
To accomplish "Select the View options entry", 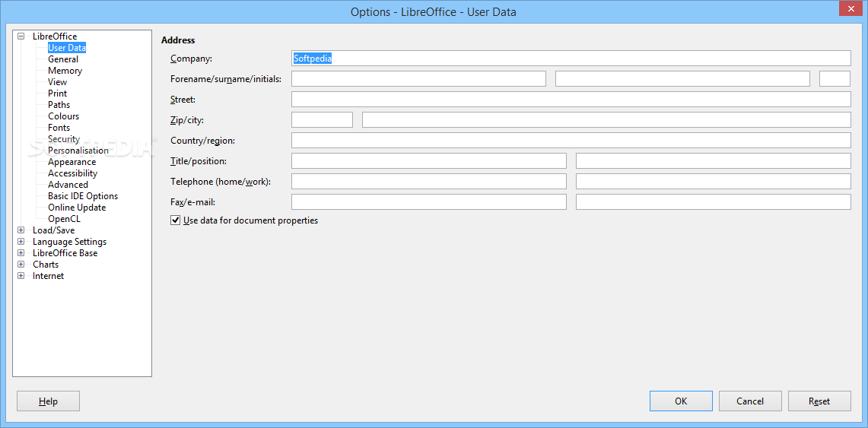I will 58,82.
